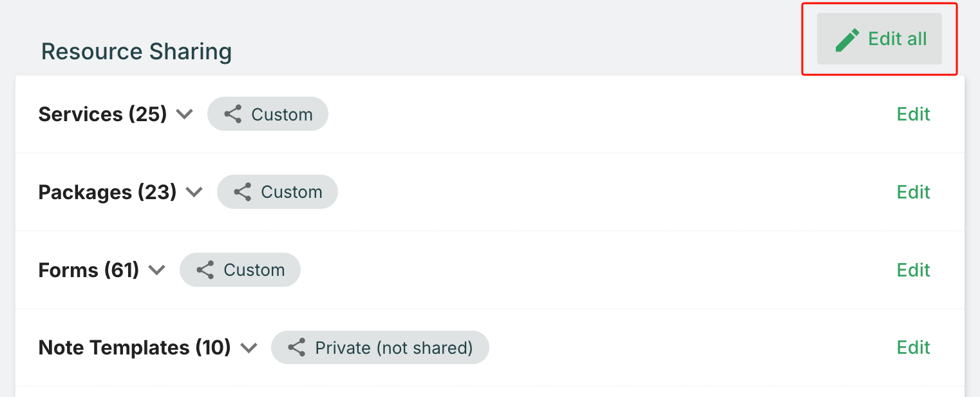Image resolution: width=980 pixels, height=397 pixels.
Task: Select the Packages Custom sharing badge
Action: pyautogui.click(x=278, y=192)
